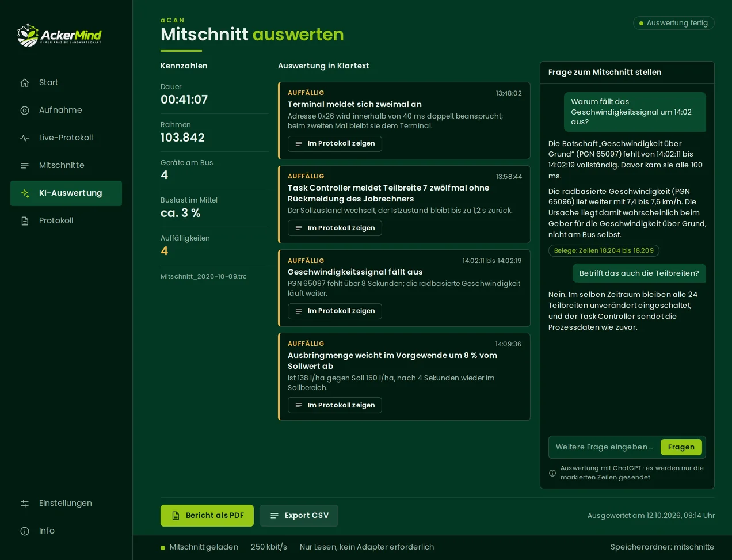Viewport: 732px width, 560px height.
Task: Click the Protokoll document icon
Action: click(x=25, y=220)
